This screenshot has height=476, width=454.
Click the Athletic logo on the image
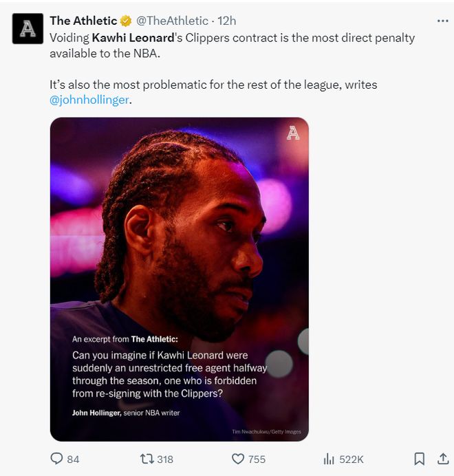point(293,133)
